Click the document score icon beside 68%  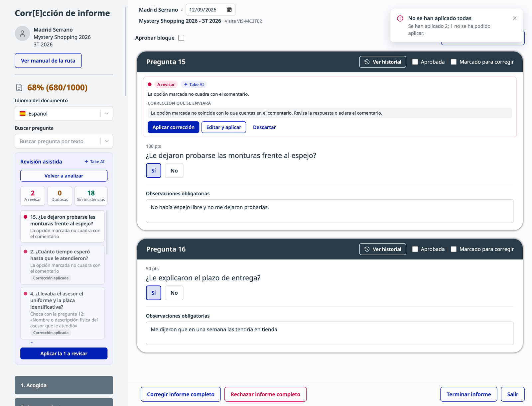coord(19,87)
